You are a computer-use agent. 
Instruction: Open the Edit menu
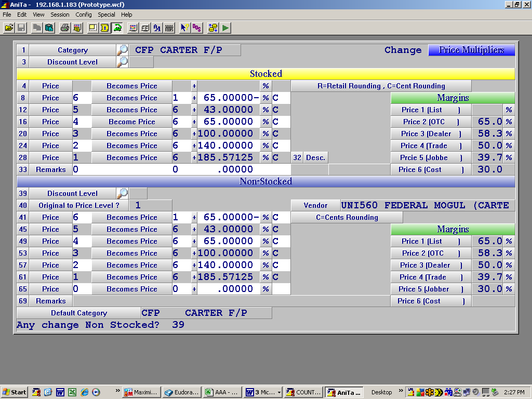tap(22, 15)
